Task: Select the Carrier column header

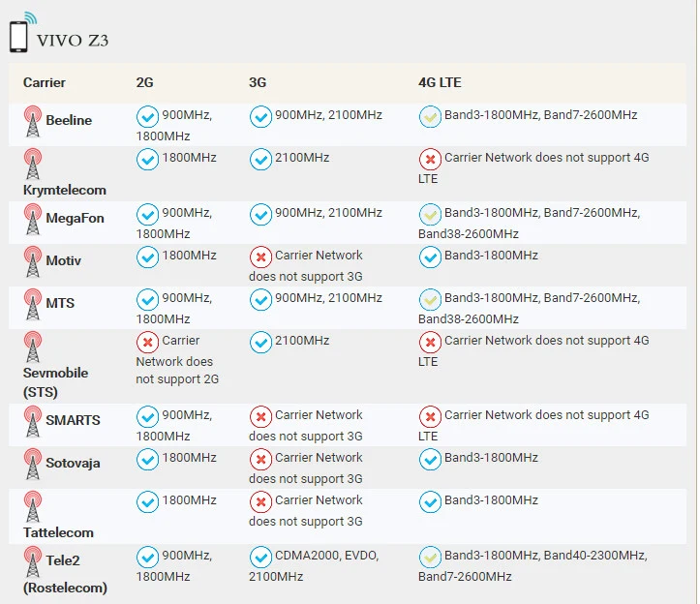Action: [45, 82]
